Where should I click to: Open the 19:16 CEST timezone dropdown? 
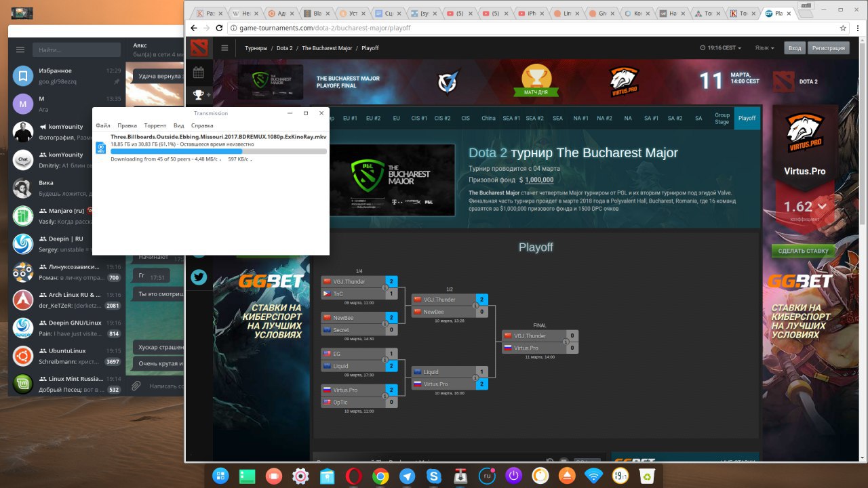coord(720,48)
